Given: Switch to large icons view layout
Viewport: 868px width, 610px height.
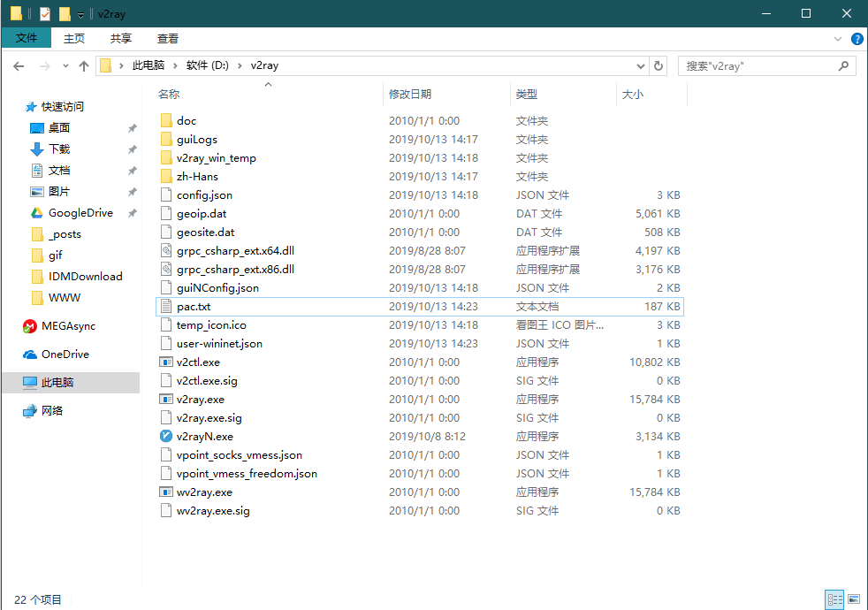Looking at the screenshot, I should tap(854, 599).
